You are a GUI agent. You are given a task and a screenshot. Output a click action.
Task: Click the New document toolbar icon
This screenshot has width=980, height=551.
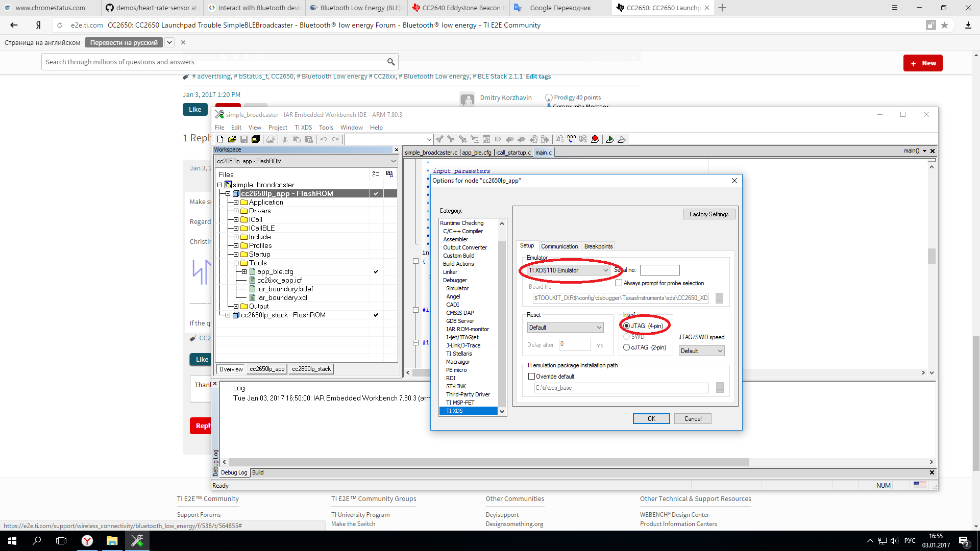220,139
